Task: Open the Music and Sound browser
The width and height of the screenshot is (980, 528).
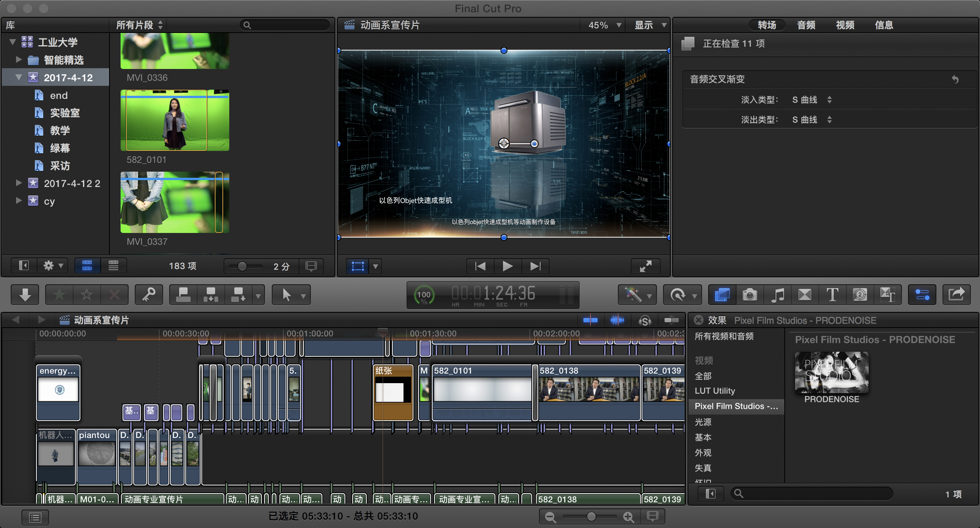Action: coord(777,295)
